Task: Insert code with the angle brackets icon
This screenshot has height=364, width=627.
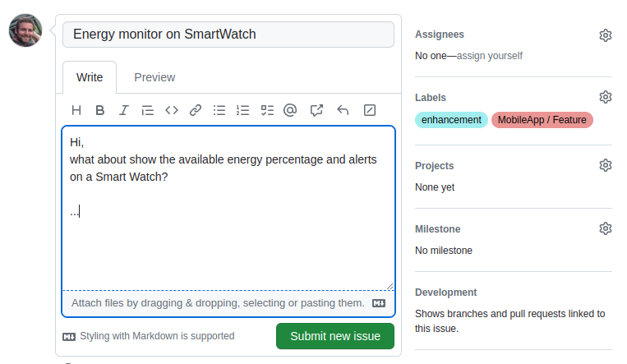Action: (172, 110)
